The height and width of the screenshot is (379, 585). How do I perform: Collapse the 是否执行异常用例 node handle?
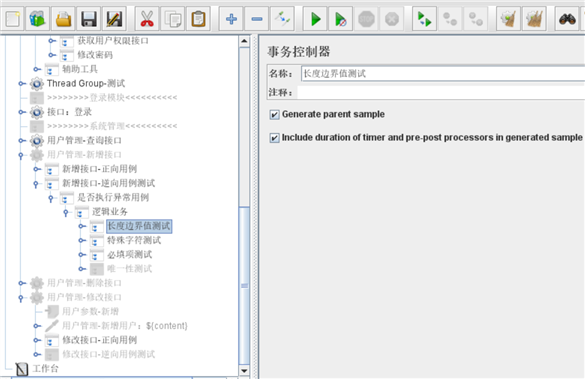coord(51,198)
